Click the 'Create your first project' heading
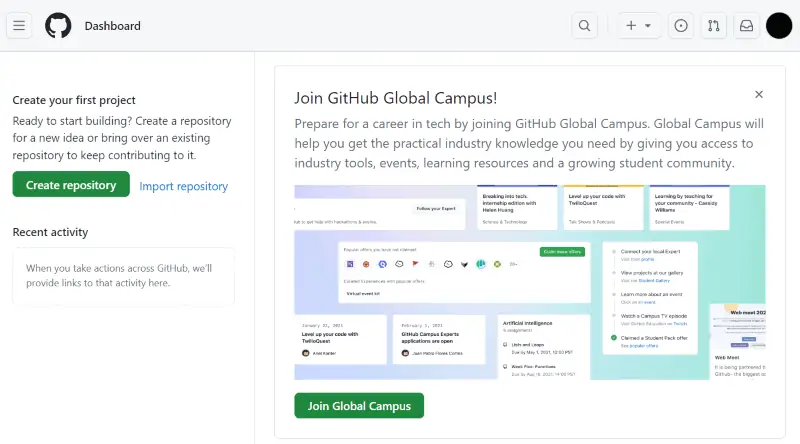Viewport: 800px width, 444px height. pos(74,100)
